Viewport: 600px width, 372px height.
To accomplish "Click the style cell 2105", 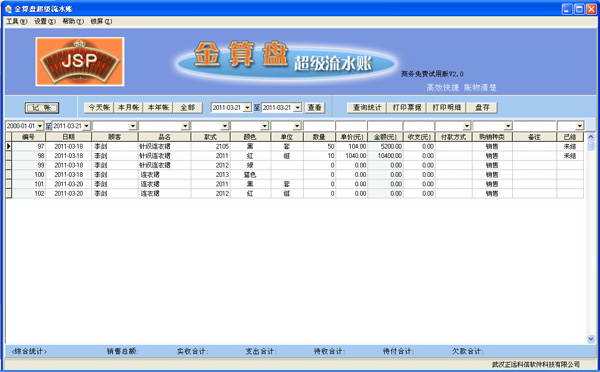I will coord(210,146).
